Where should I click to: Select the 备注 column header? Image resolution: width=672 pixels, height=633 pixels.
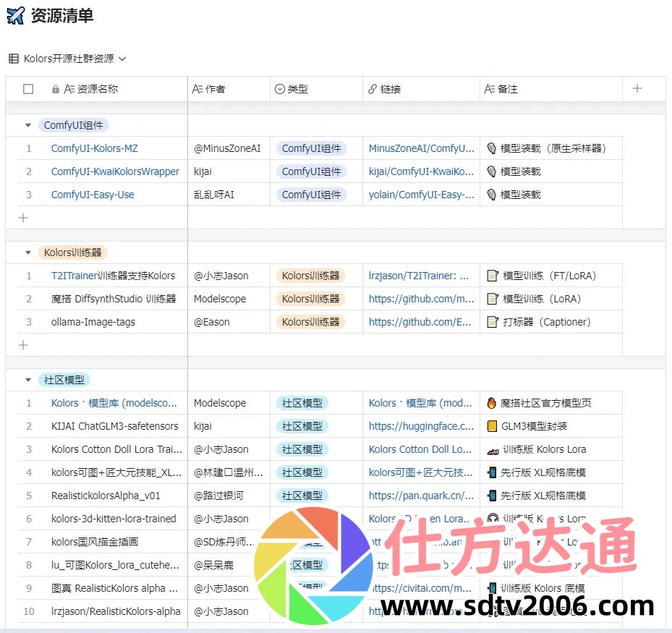[550, 89]
